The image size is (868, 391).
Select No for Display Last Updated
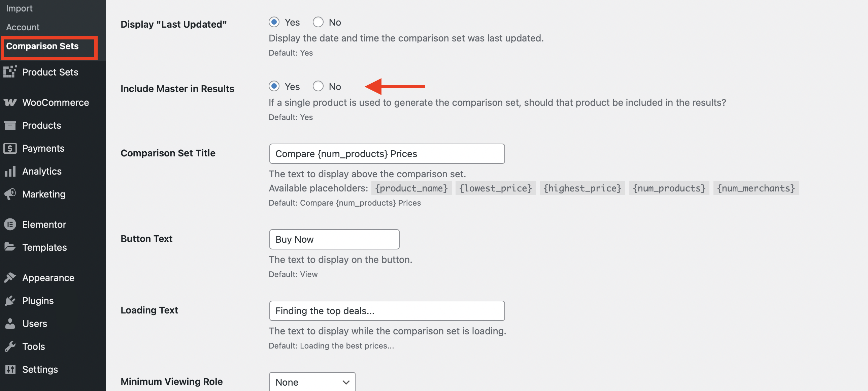coord(318,22)
